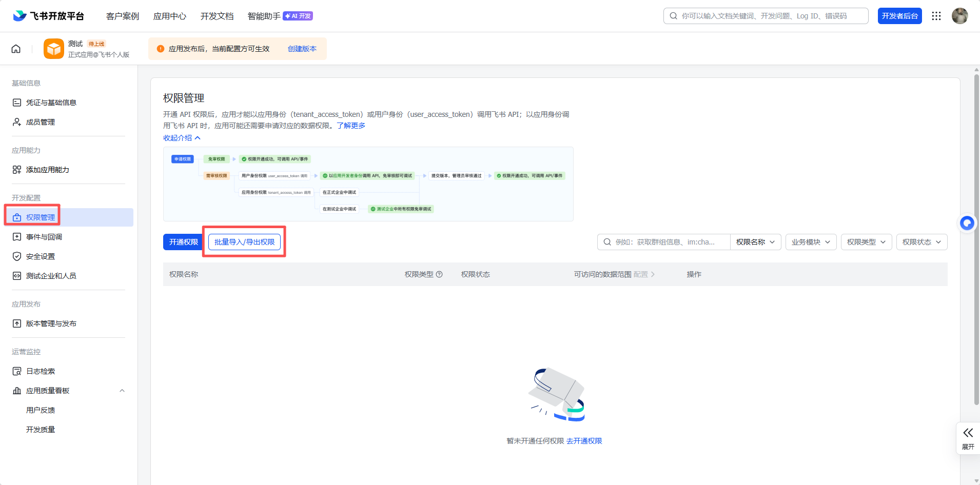The width and height of the screenshot is (980, 485).
Task: Click the help question mark beside 权限类型
Action: (439, 274)
